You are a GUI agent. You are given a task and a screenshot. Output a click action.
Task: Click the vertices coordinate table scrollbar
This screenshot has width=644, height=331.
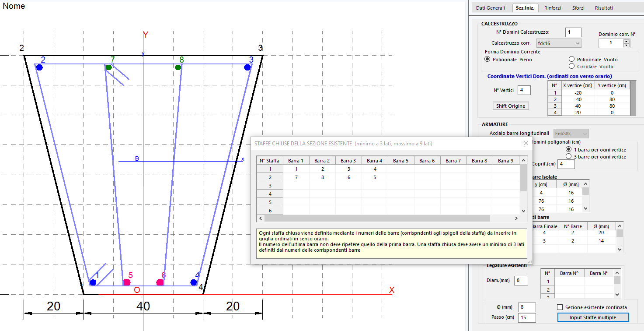coord(633,98)
